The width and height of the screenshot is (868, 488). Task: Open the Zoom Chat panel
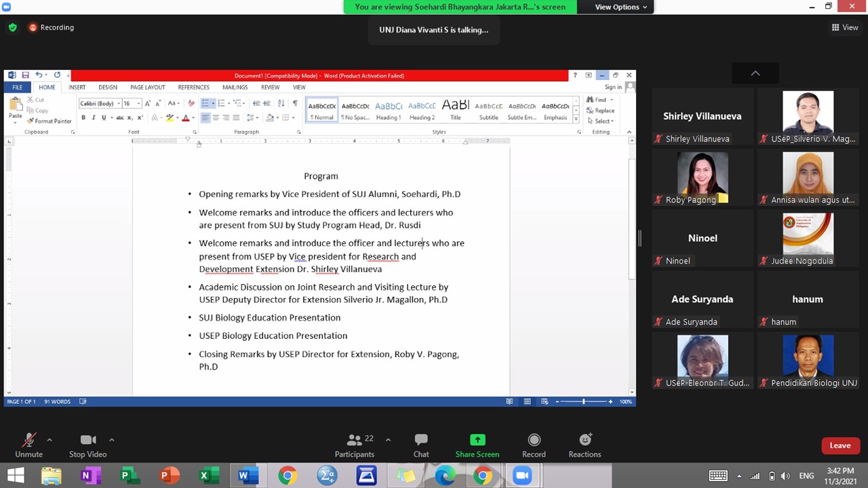coord(421,445)
